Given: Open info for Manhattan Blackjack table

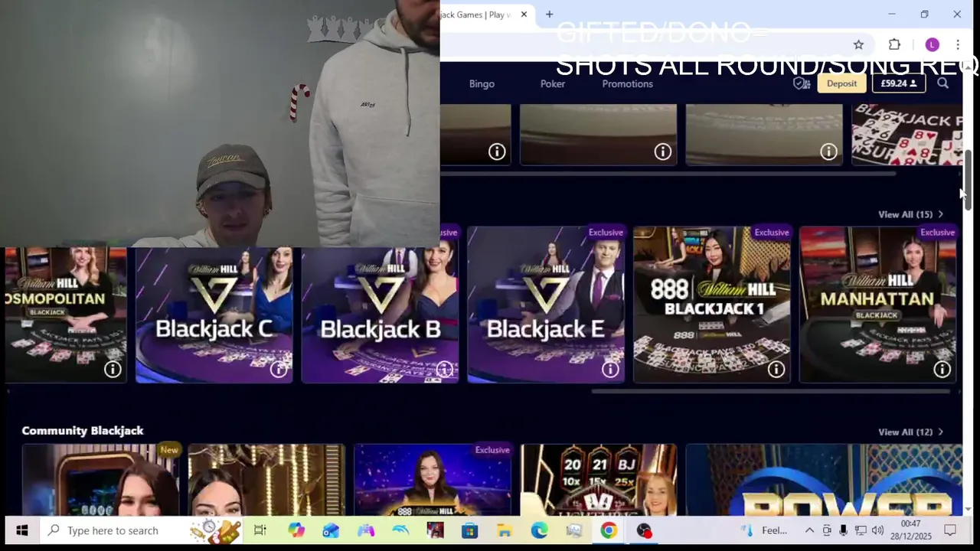Looking at the screenshot, I should [942, 370].
